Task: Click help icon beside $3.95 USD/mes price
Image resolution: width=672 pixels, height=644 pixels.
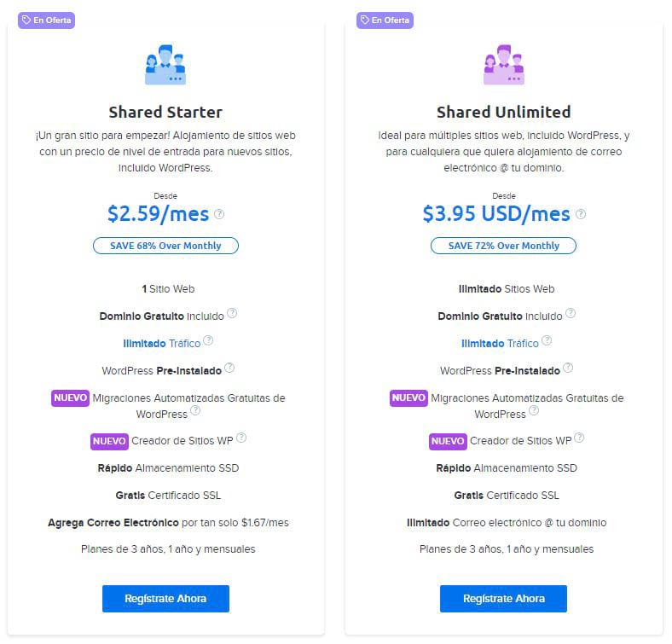Action: [581, 214]
